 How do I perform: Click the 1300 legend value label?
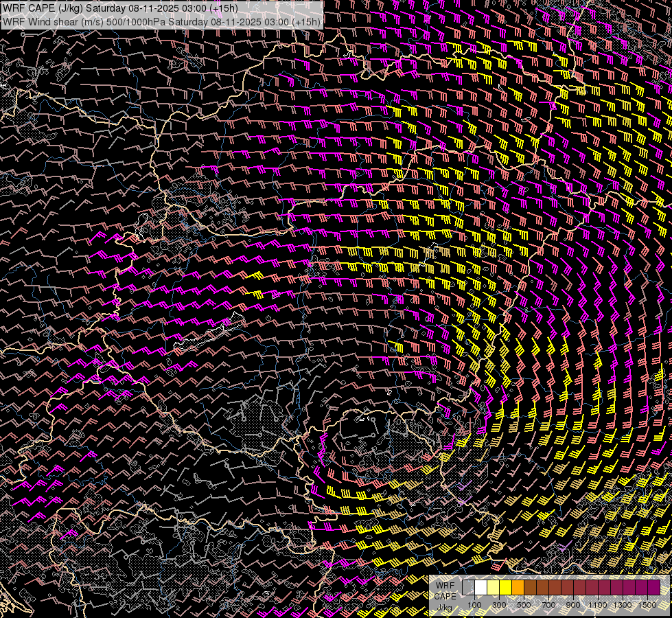(623, 604)
